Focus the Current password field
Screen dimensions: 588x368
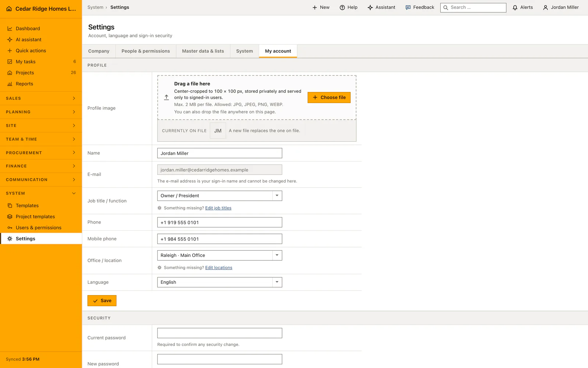click(x=219, y=333)
